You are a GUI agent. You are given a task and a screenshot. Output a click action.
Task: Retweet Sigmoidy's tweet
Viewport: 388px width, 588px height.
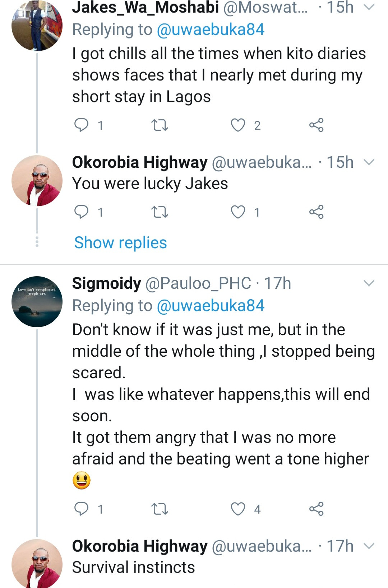tap(160, 509)
